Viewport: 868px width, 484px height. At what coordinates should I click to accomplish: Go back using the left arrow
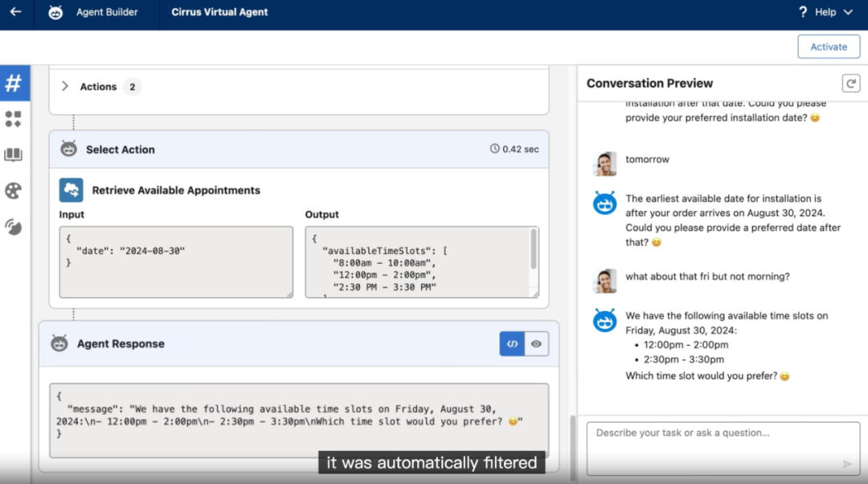pos(15,11)
